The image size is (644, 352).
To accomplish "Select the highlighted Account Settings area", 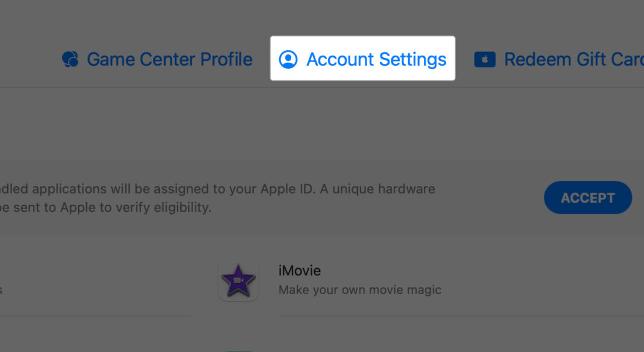I will (x=362, y=59).
